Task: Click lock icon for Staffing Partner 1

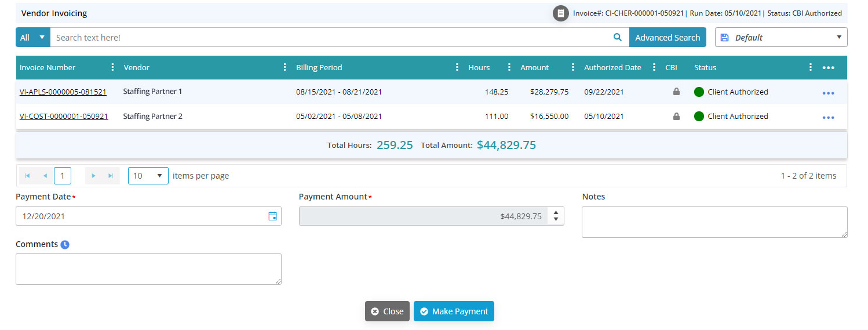Action: (x=676, y=92)
